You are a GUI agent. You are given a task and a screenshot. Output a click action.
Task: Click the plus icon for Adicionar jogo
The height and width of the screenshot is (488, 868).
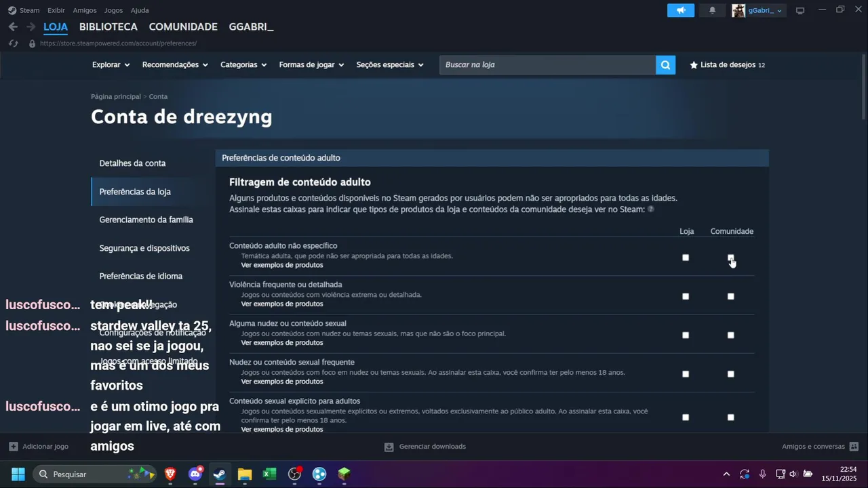[13, 447]
